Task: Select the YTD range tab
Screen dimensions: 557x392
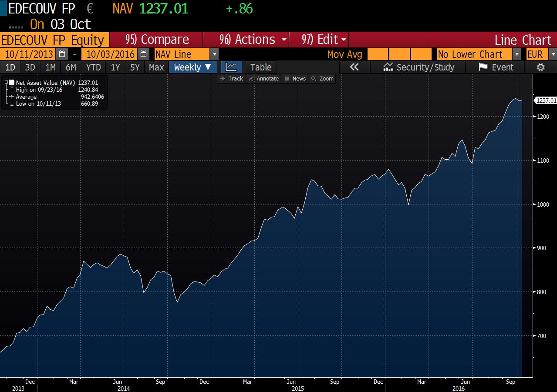Action: [93, 67]
